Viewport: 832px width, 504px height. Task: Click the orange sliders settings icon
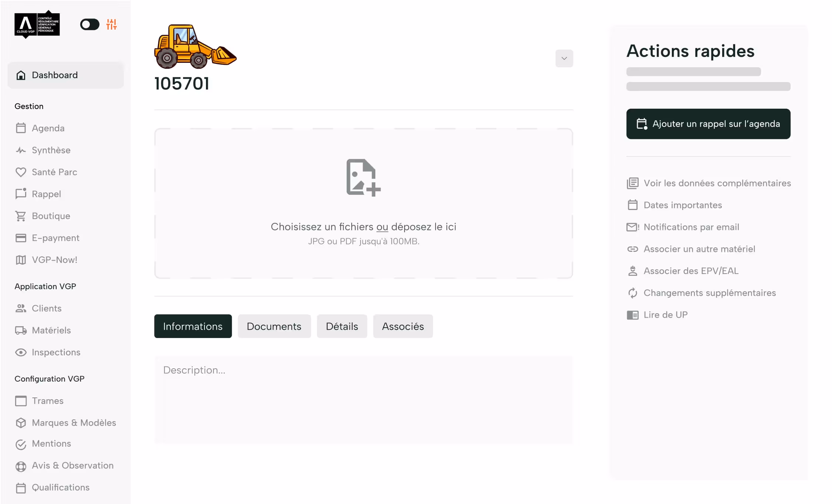(x=111, y=24)
